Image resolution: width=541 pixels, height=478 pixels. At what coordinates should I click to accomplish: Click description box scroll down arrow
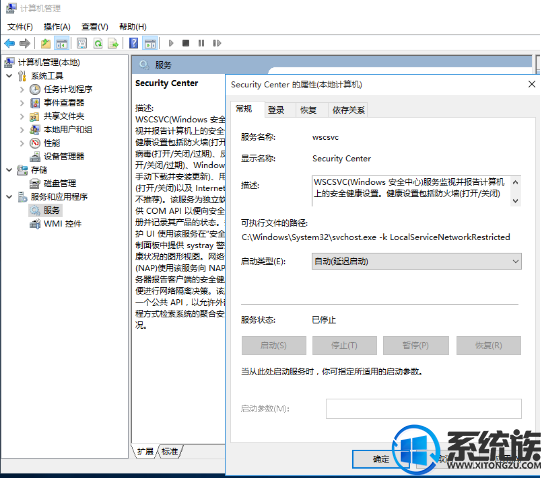click(515, 201)
